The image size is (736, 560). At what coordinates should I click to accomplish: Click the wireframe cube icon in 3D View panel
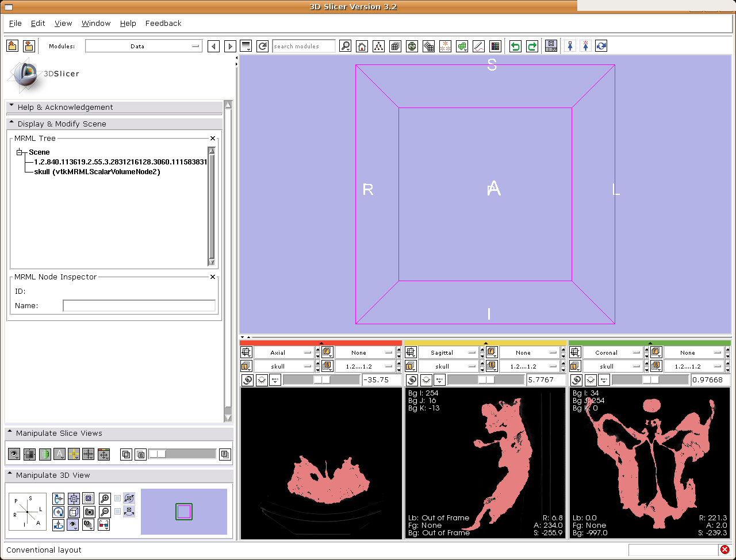74,512
